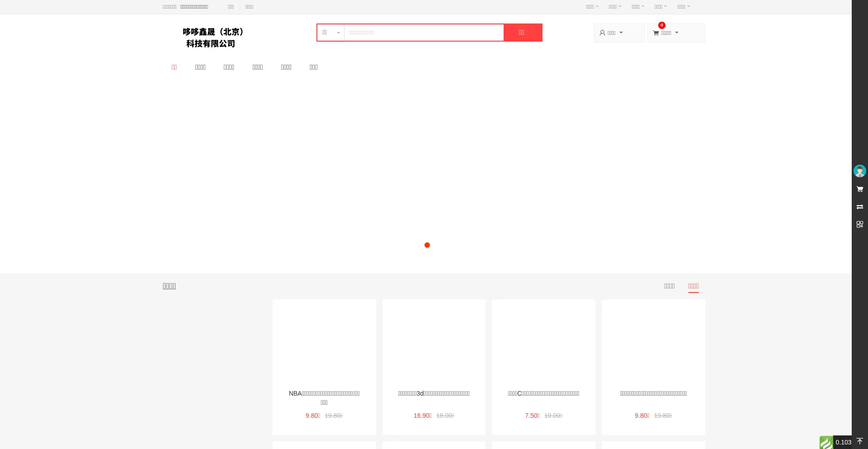Switch to the gray product section tab
This screenshot has height=449, width=868.
669,286
